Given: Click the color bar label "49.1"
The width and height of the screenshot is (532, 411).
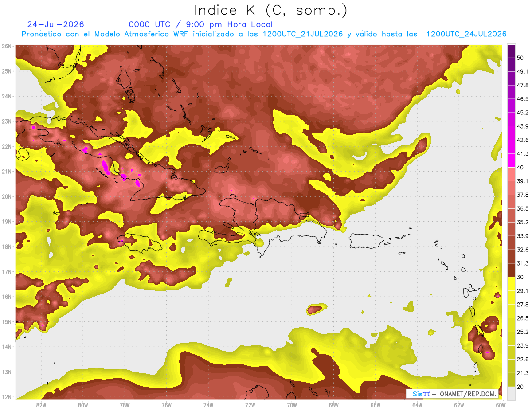Looking at the screenshot, I should (523, 71).
